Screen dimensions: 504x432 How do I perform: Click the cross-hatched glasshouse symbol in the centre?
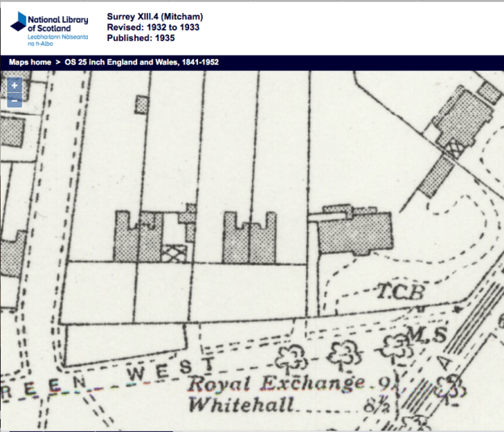coord(175,254)
